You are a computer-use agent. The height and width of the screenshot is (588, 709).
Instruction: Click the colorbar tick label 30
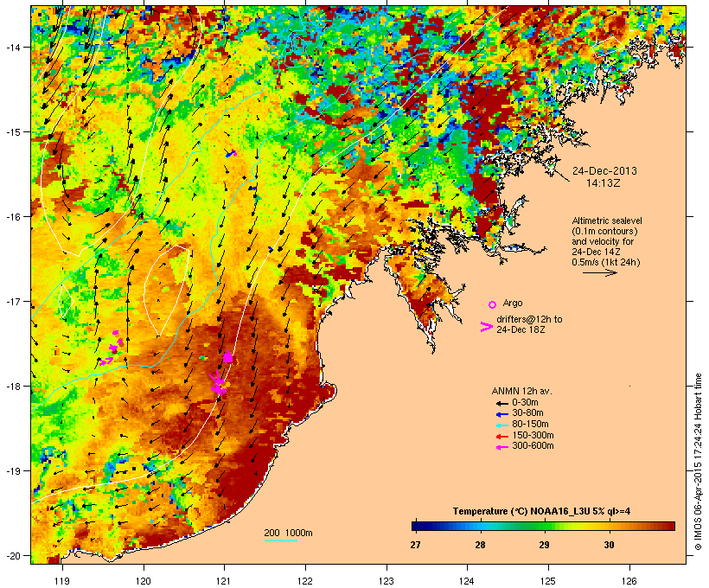(x=609, y=545)
